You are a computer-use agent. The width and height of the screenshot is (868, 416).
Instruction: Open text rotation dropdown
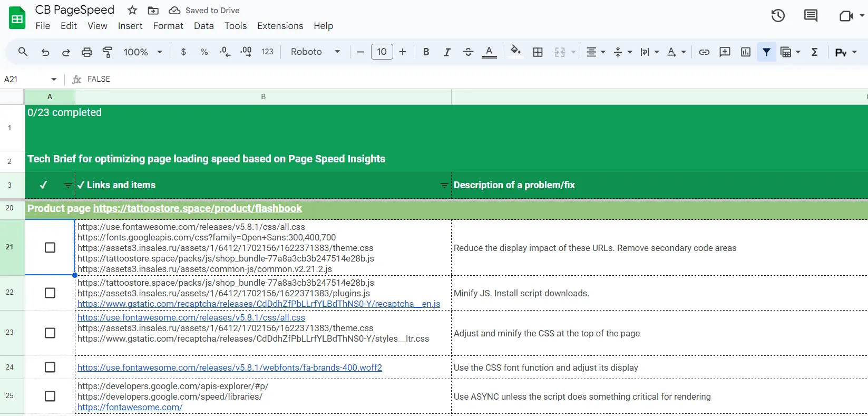point(676,52)
